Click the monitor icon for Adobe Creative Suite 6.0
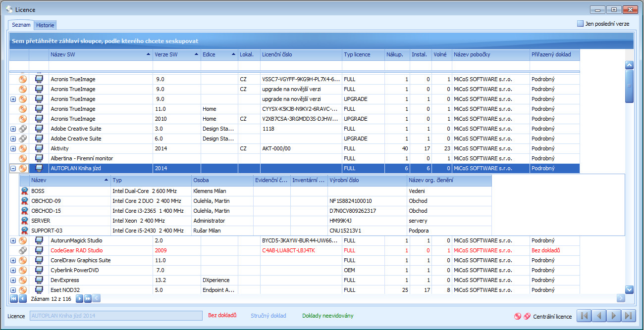 (x=39, y=139)
